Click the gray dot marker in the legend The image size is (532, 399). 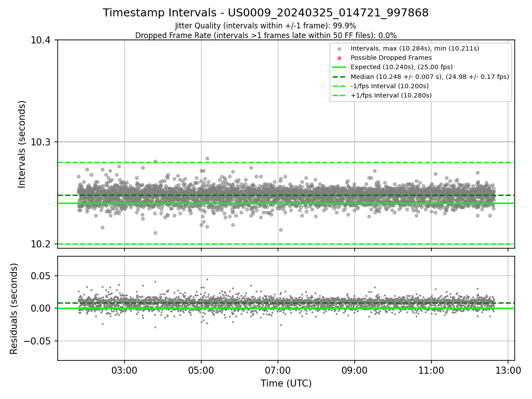(x=339, y=49)
